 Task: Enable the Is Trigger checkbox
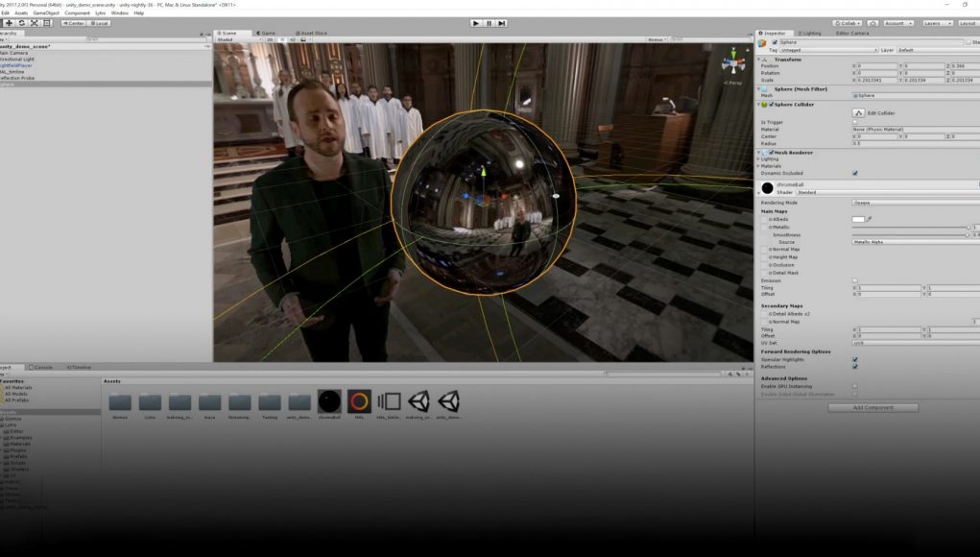(x=855, y=120)
